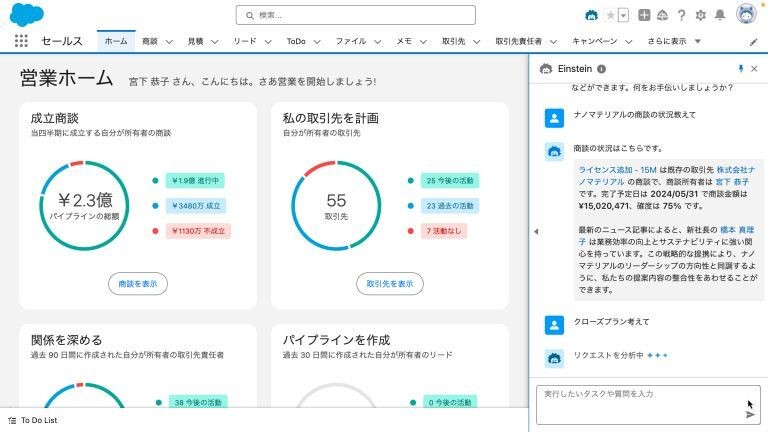Click the ¥3480万 成立 legend tag

pos(196,206)
